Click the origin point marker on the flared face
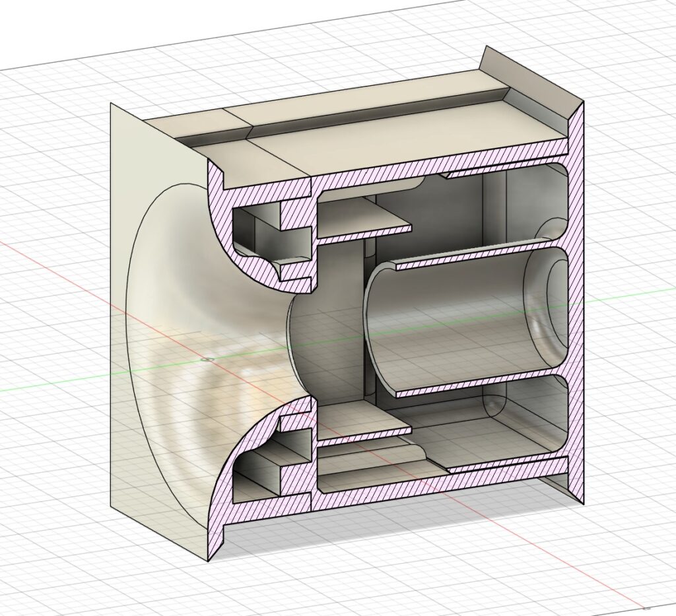This screenshot has height=616, width=676. tap(209, 360)
